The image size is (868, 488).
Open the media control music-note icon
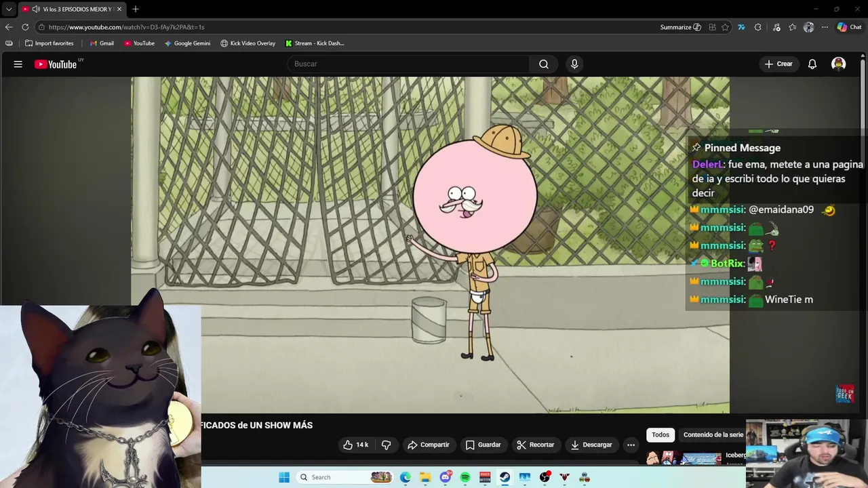(x=776, y=27)
